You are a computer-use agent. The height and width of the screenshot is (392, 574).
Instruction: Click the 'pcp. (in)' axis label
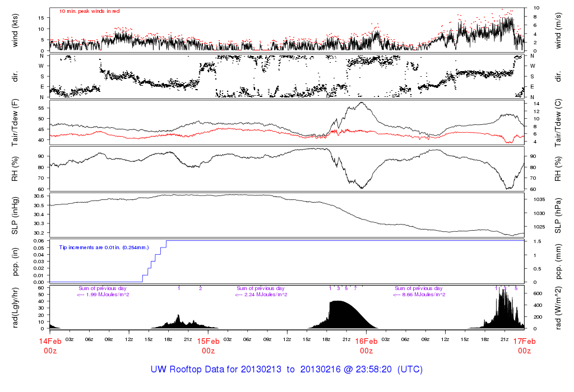pyautogui.click(x=16, y=261)
